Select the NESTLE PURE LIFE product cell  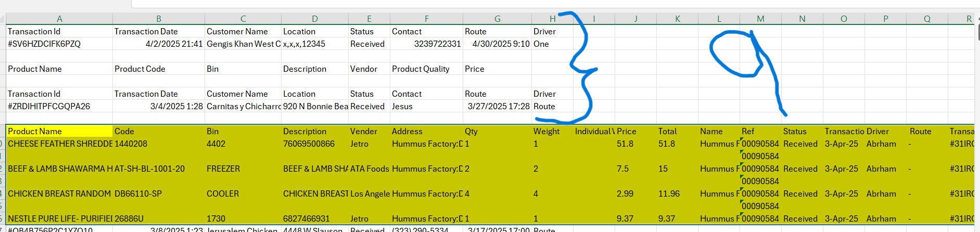click(x=59, y=219)
